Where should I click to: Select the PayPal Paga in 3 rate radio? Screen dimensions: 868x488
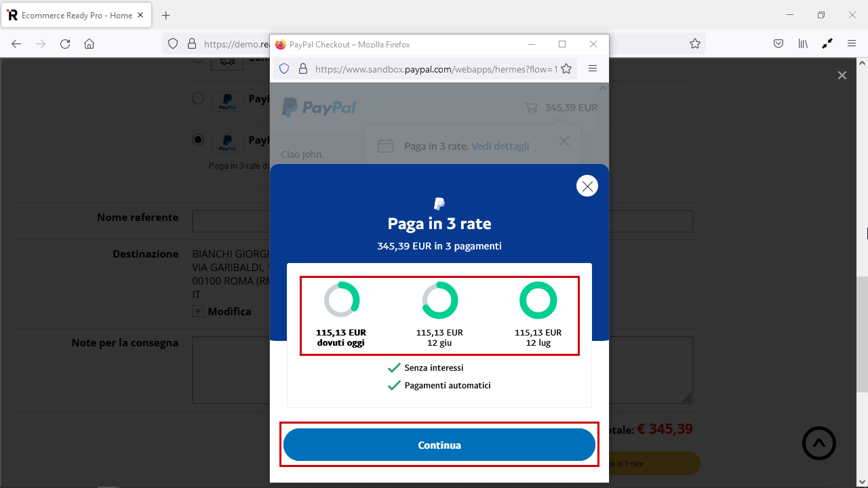click(x=198, y=139)
